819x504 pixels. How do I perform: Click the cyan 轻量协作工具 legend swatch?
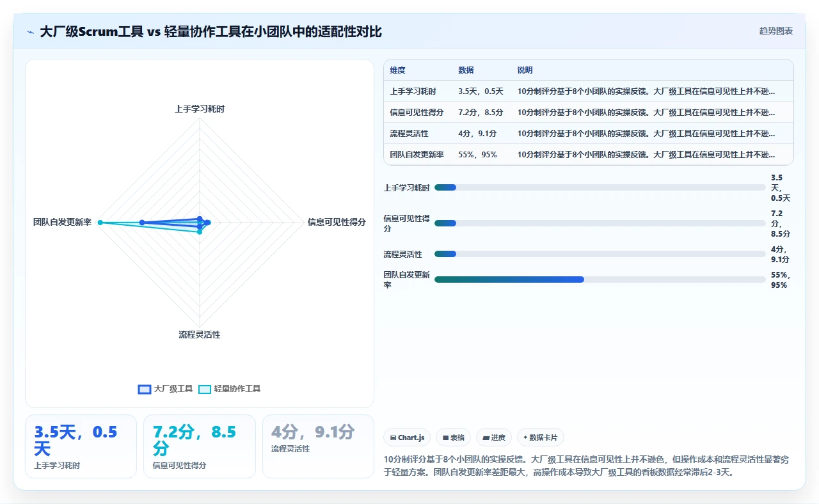(205, 389)
